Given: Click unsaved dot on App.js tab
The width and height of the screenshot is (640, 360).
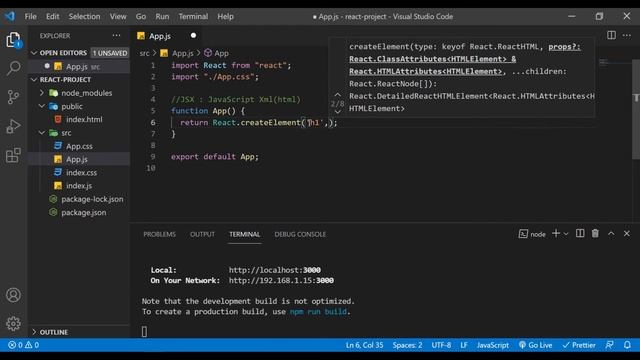Looking at the screenshot, I should click(x=193, y=36).
